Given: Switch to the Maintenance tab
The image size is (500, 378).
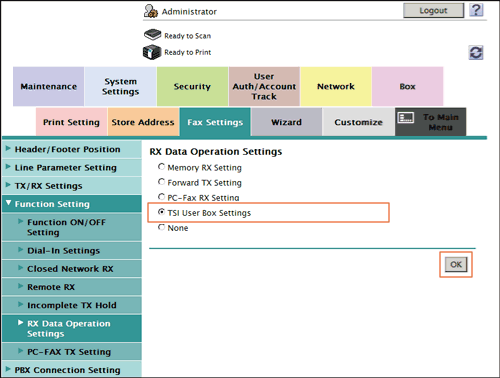Looking at the screenshot, I should (49, 86).
